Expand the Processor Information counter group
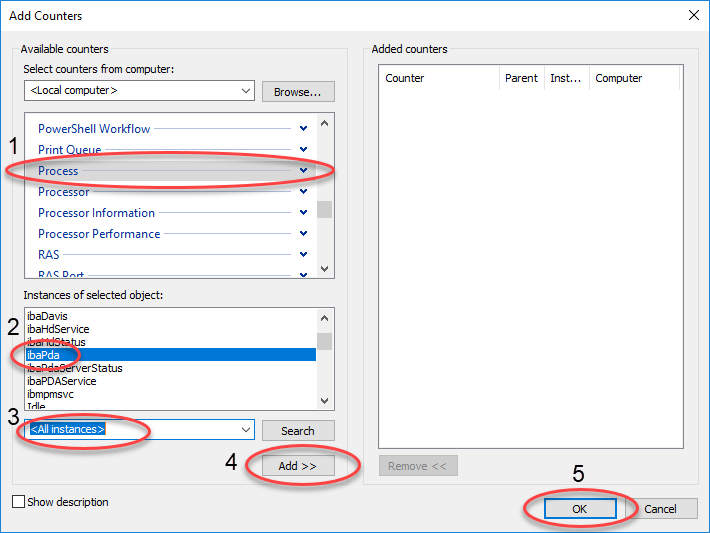Image resolution: width=710 pixels, height=533 pixels. (303, 213)
